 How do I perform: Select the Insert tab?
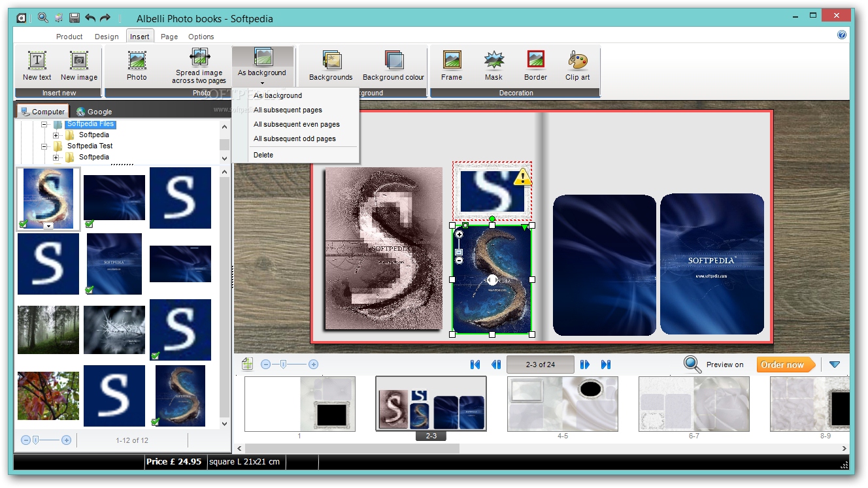click(140, 37)
